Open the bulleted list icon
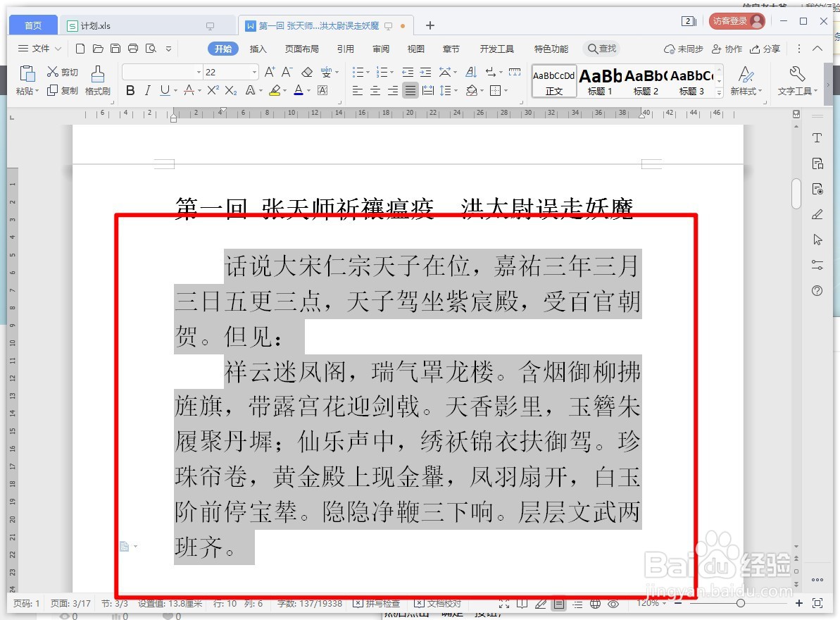The width and height of the screenshot is (840, 620). [358, 71]
